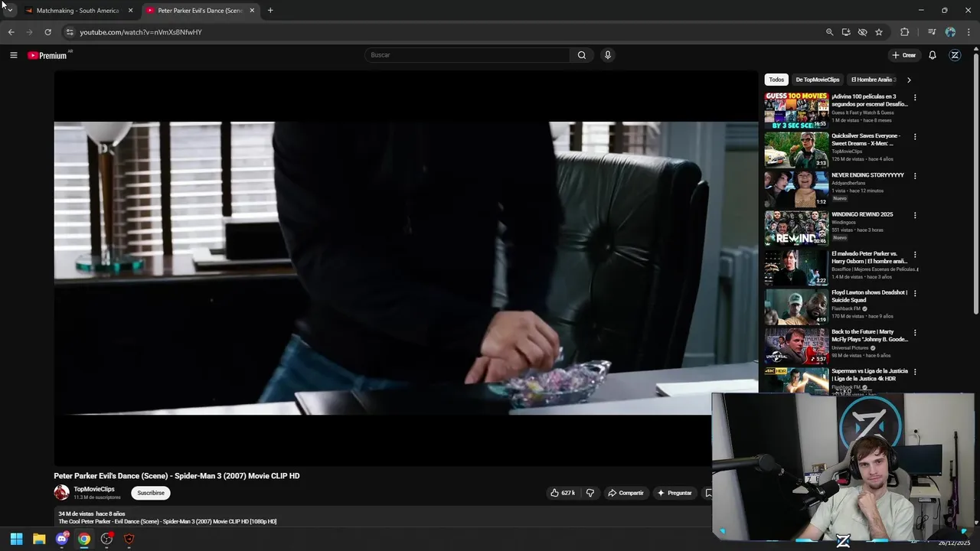The height and width of the screenshot is (551, 980).
Task: Open Chrome media controls icon
Action: tap(931, 32)
